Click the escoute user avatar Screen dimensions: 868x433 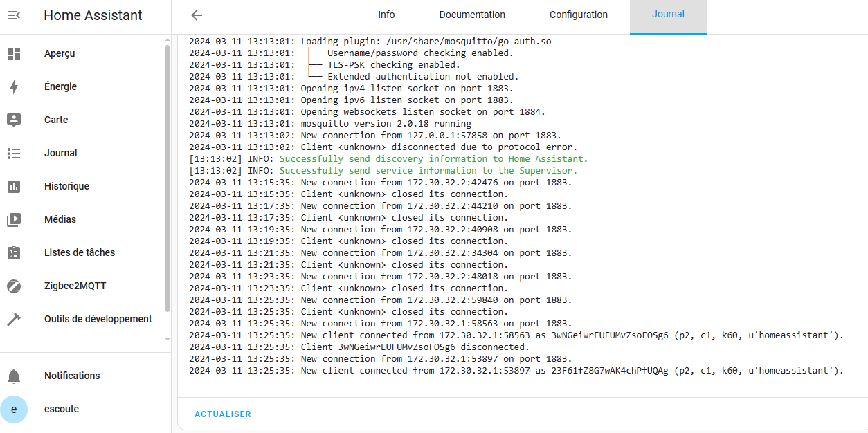14,409
